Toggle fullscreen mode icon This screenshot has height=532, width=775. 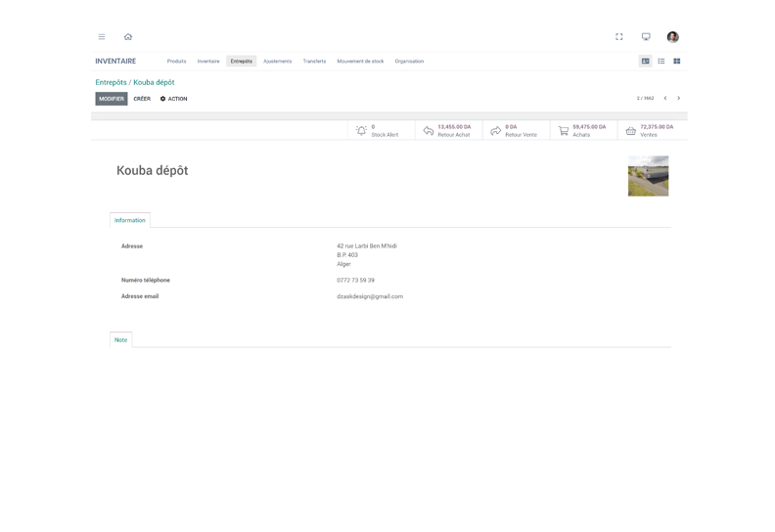[619, 37]
